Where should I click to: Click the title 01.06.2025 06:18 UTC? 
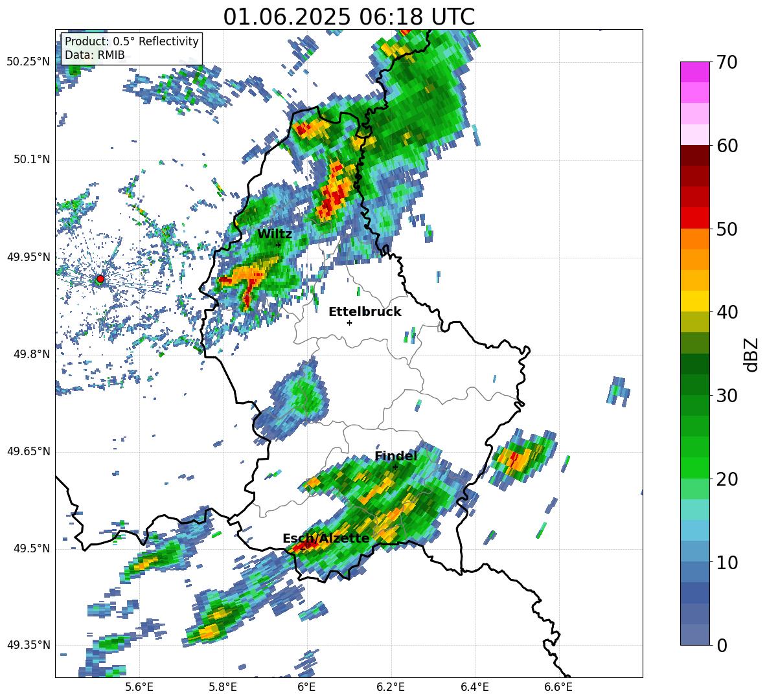pos(349,17)
